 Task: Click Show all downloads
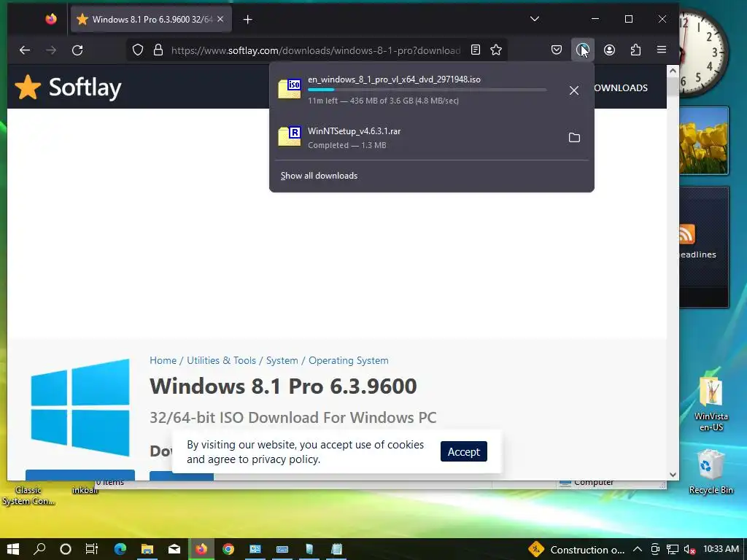coord(319,176)
